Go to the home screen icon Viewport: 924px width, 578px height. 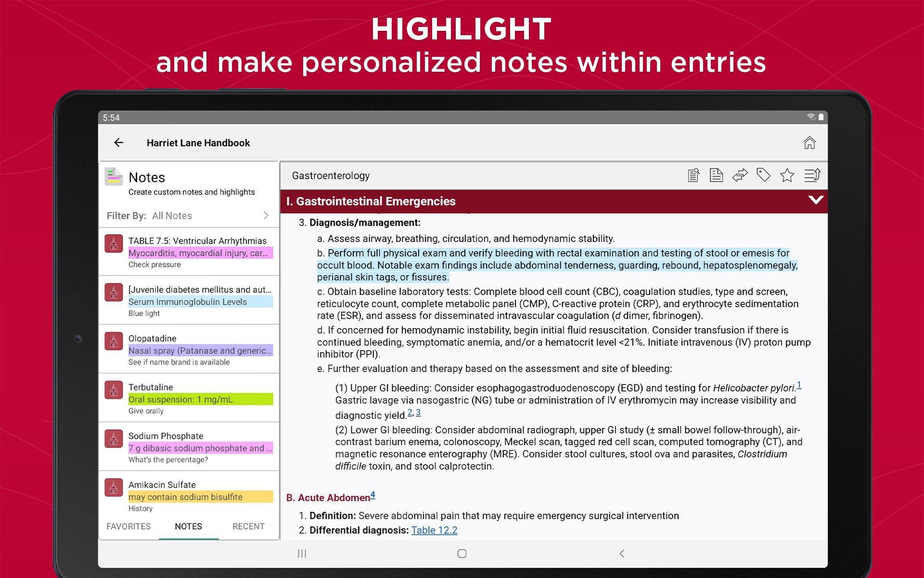pos(809,143)
